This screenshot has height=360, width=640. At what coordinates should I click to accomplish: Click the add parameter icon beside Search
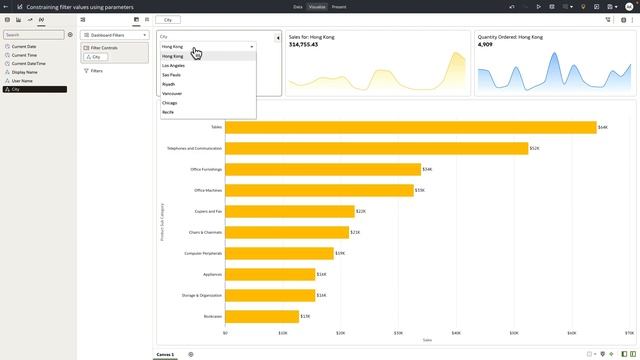click(70, 35)
